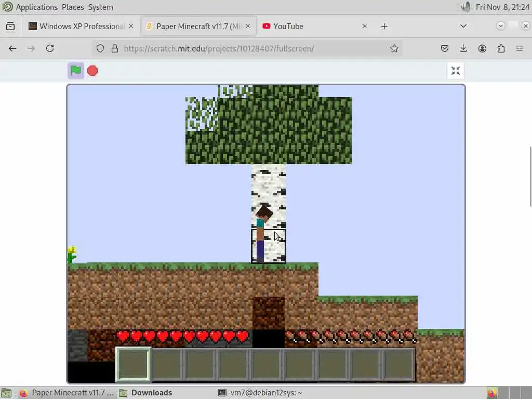The width and height of the screenshot is (532, 399).
Task: Click the dark dirt hole block
Action: (269, 312)
